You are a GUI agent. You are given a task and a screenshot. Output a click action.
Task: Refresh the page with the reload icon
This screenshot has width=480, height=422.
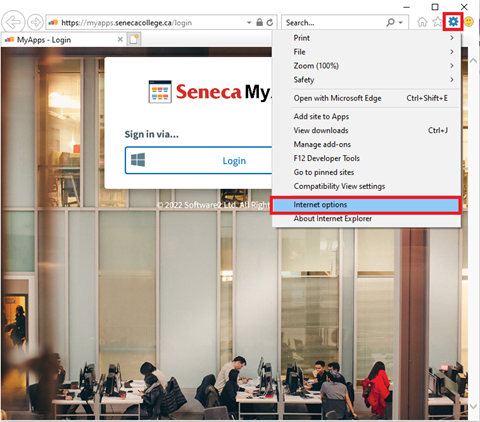pyautogui.click(x=270, y=23)
